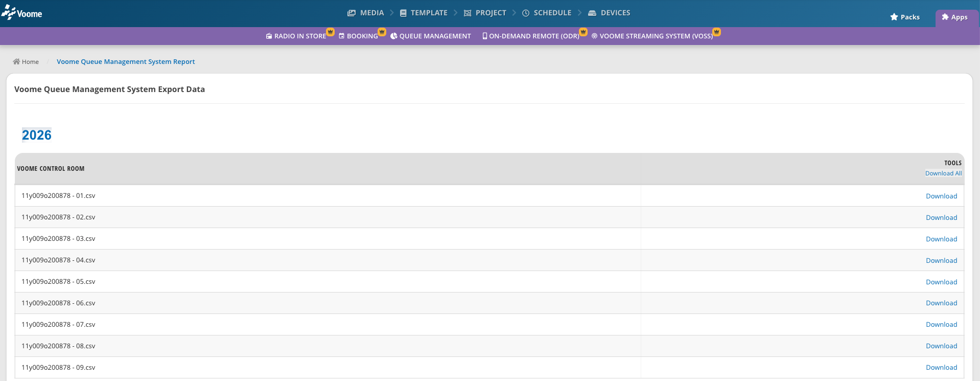Click the VOOME CONTROL ROOM column header
980x381 pixels.
51,169
